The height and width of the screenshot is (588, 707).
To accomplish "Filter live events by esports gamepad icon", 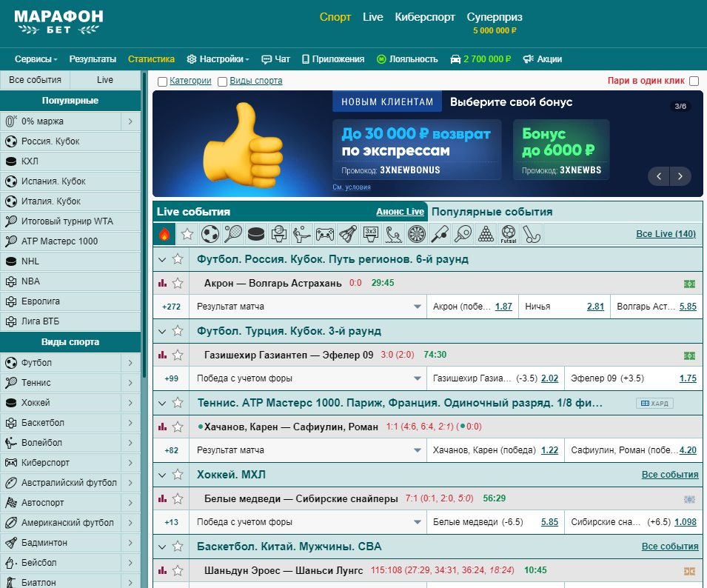I will [325, 234].
